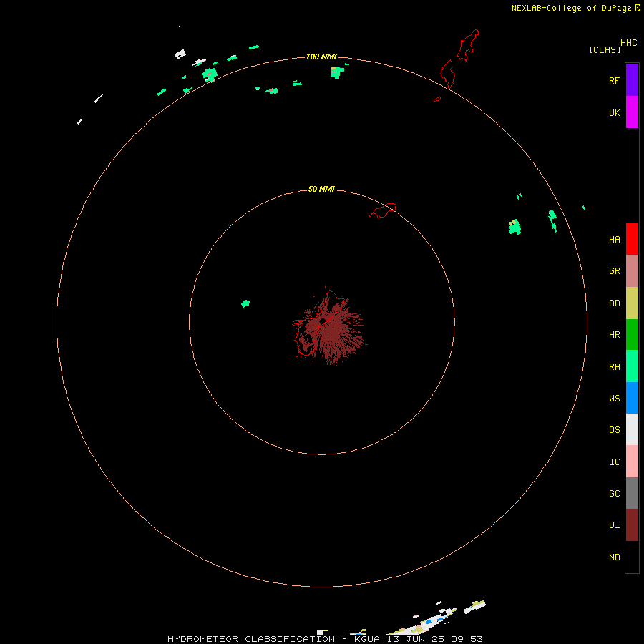Click the ND legend label
644x644 pixels.
pyautogui.click(x=614, y=557)
